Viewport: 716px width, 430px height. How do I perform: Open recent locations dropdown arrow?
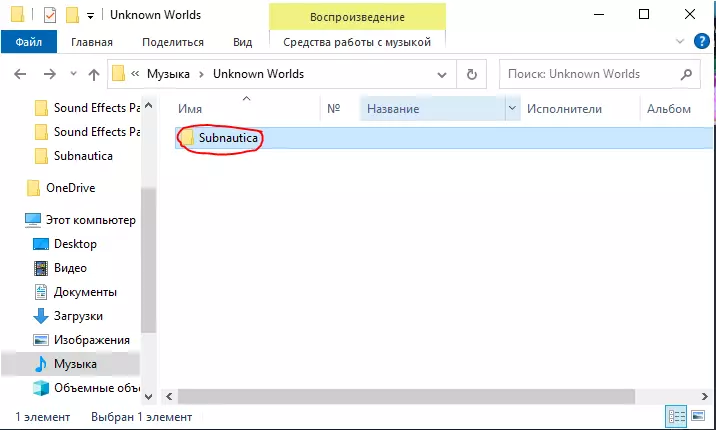[73, 73]
